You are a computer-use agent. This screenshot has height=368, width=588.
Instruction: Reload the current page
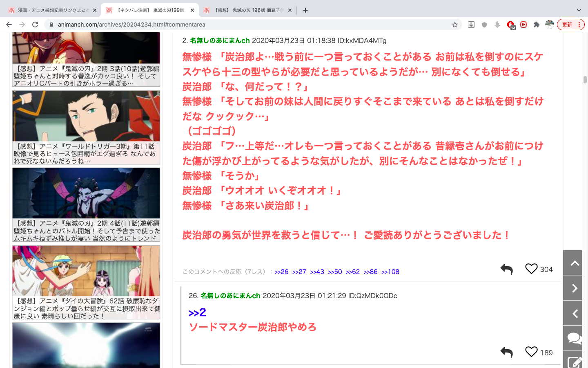(x=35, y=25)
